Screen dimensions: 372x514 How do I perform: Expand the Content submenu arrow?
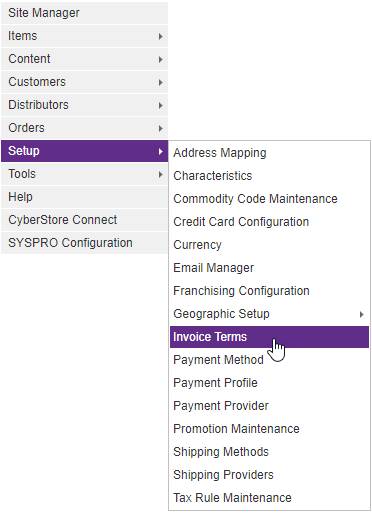coord(161,59)
